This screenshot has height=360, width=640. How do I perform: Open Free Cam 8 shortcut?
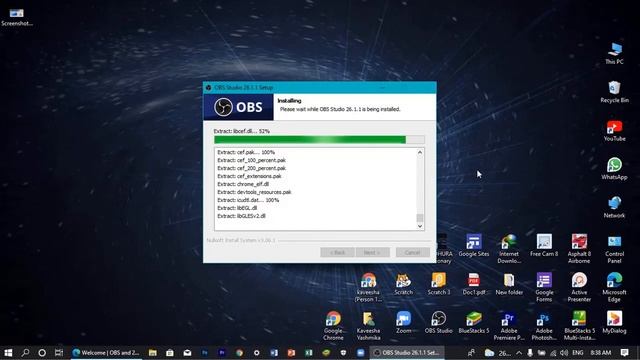pyautogui.click(x=544, y=245)
